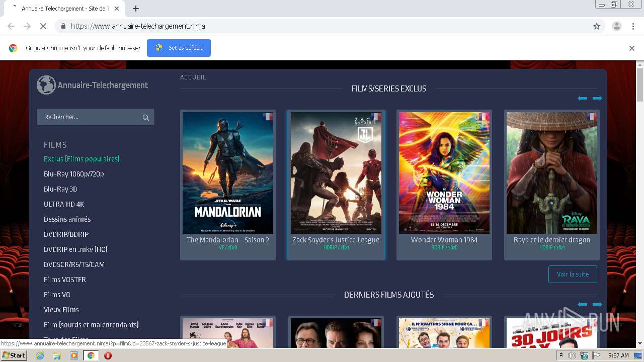
Task: Click the volume tray icon
Action: (572, 355)
